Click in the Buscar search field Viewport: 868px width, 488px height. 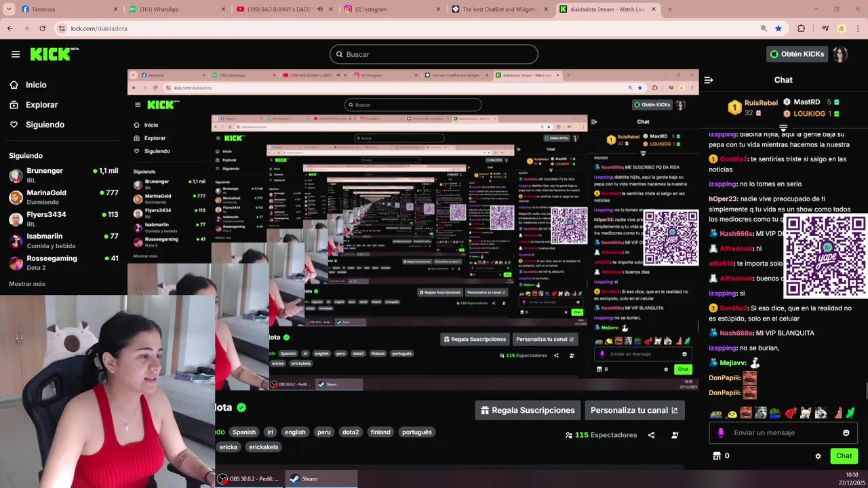click(x=434, y=54)
